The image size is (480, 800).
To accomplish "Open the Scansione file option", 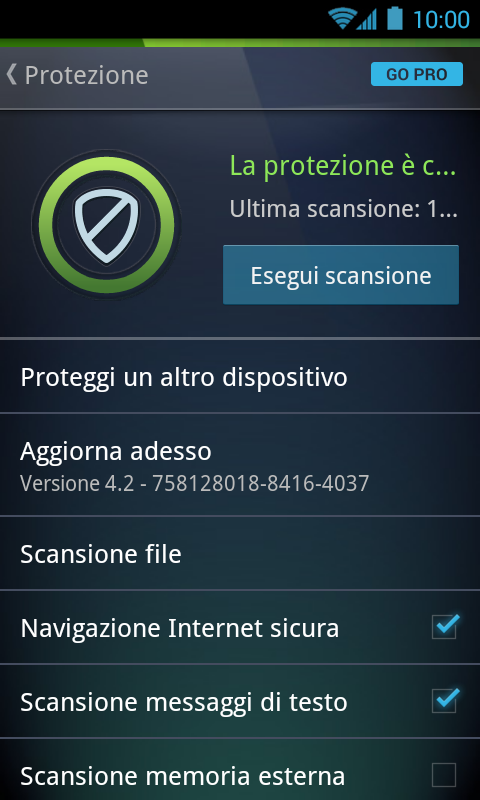I will click(x=240, y=554).
